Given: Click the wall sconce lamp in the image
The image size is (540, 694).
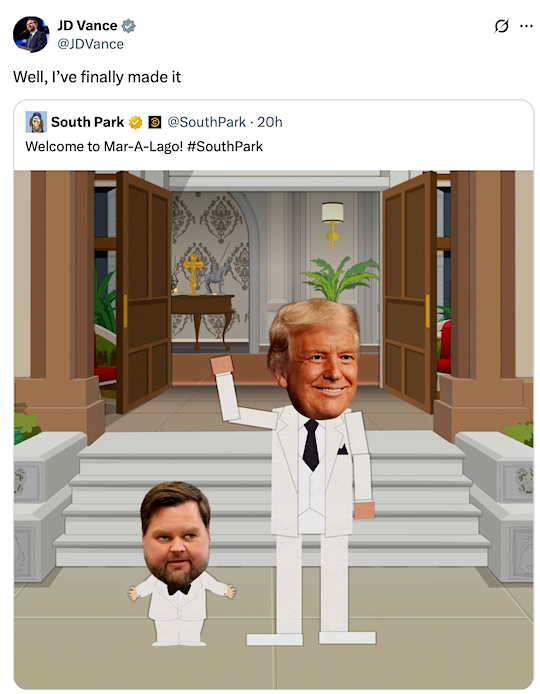Looking at the screenshot, I should tap(332, 225).
